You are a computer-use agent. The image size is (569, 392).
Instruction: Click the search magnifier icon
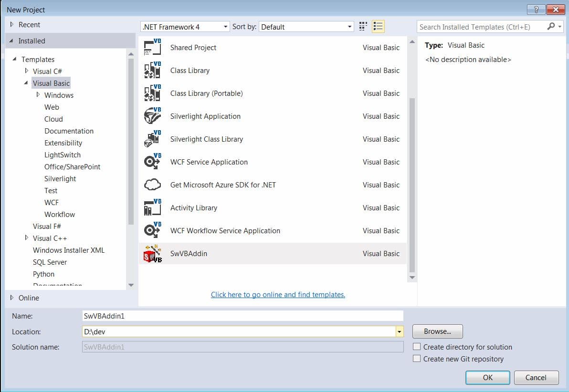tap(551, 27)
